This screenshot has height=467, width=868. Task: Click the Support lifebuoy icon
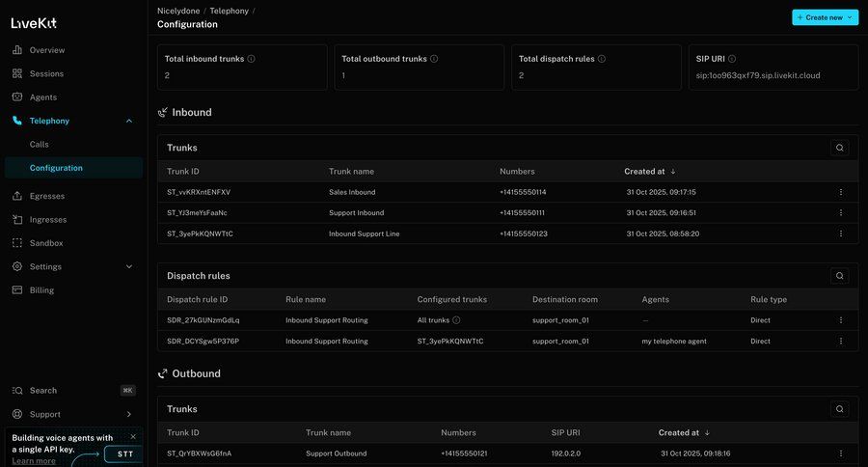click(x=17, y=414)
